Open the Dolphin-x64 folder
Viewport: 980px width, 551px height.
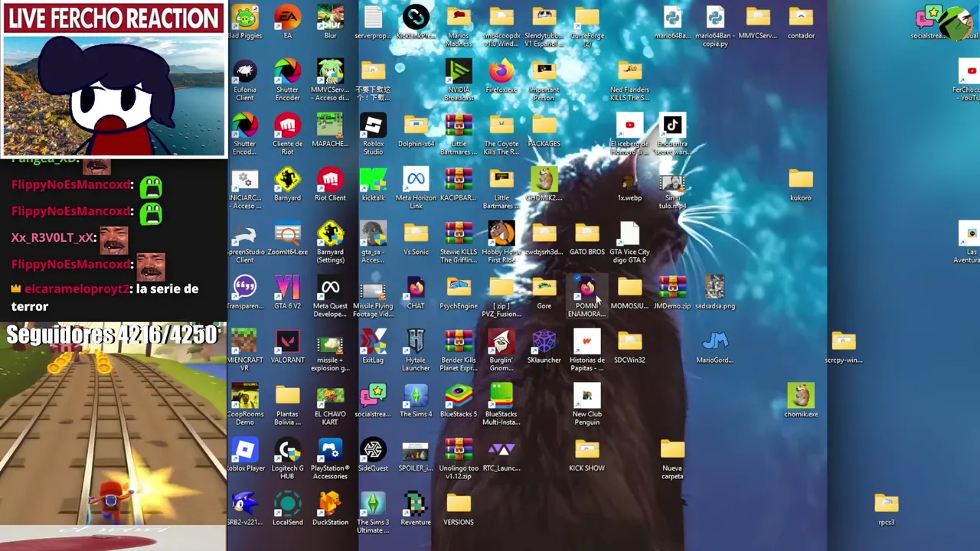pos(416,126)
